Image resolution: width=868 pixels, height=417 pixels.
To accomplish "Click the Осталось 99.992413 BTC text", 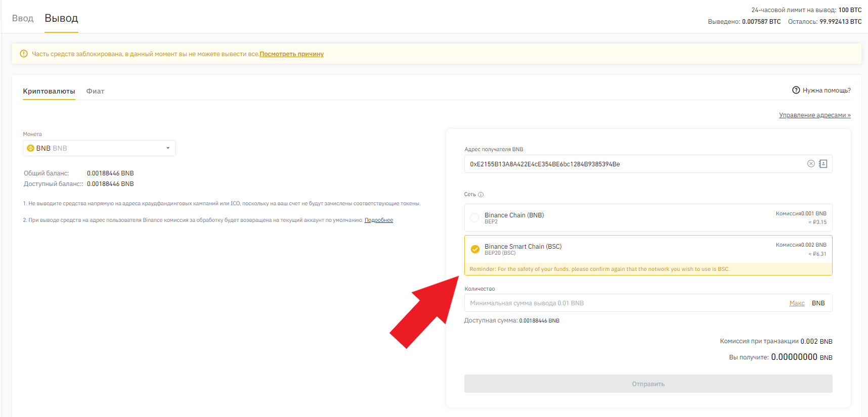I will pos(825,22).
